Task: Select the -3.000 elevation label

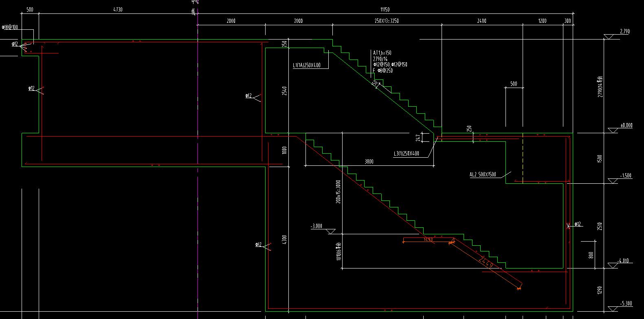Action: [316, 226]
